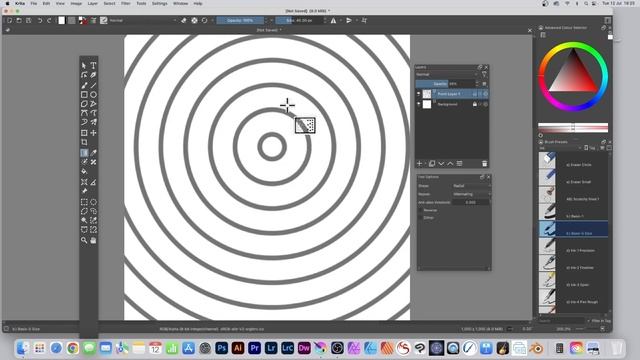Select the Text tool in the toolbox
Image resolution: width=640 pixels, height=360 pixels.
click(93, 65)
